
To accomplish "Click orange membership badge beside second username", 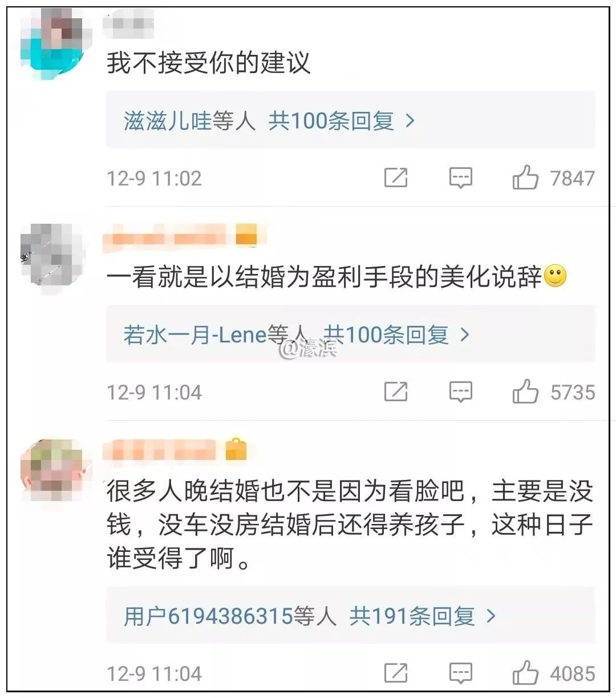I will [246, 235].
